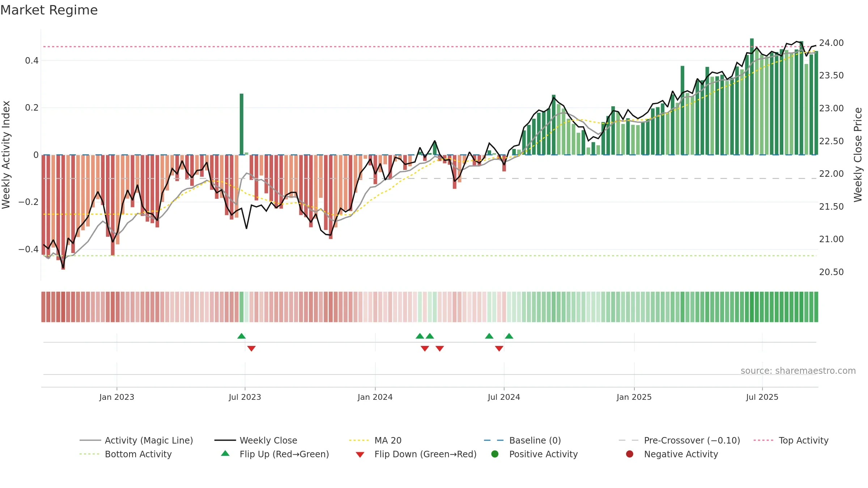Click the last green Flip Up triangle after Jul 2024
Image resolution: width=868 pixels, height=488 pixels.
click(x=509, y=336)
